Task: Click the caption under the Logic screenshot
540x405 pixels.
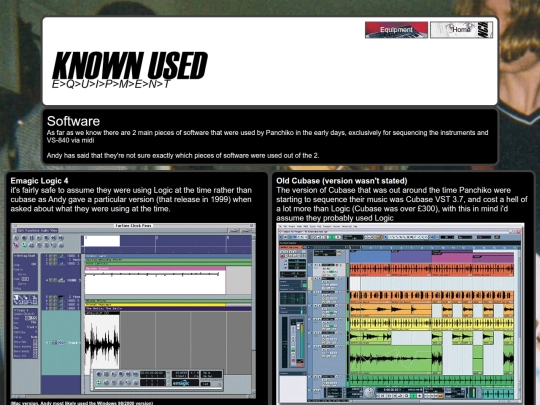Action: 82,403
